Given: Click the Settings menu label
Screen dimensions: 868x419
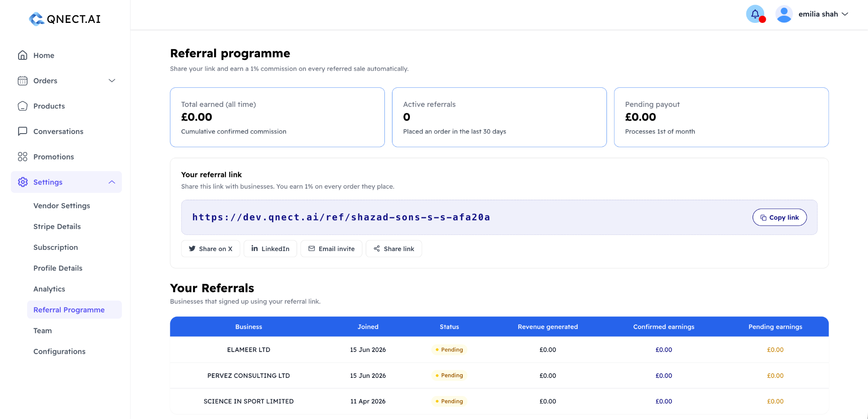Looking at the screenshot, I should (x=48, y=182).
